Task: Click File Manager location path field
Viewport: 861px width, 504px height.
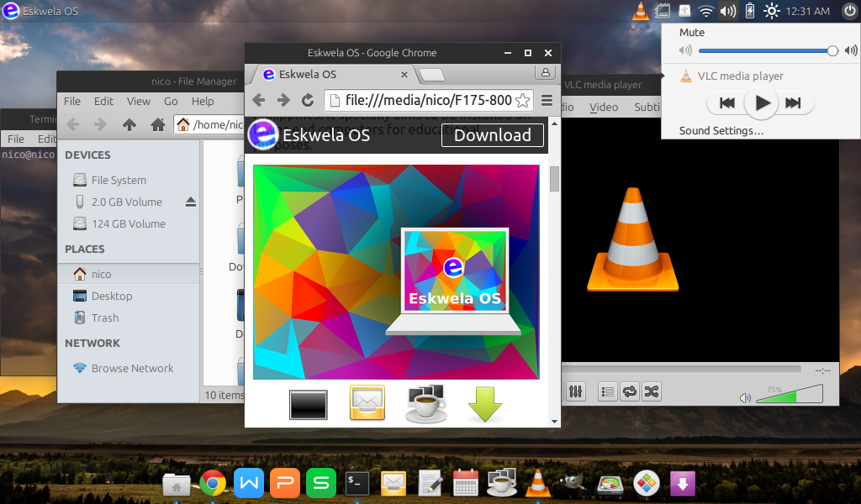Action: pos(209,125)
